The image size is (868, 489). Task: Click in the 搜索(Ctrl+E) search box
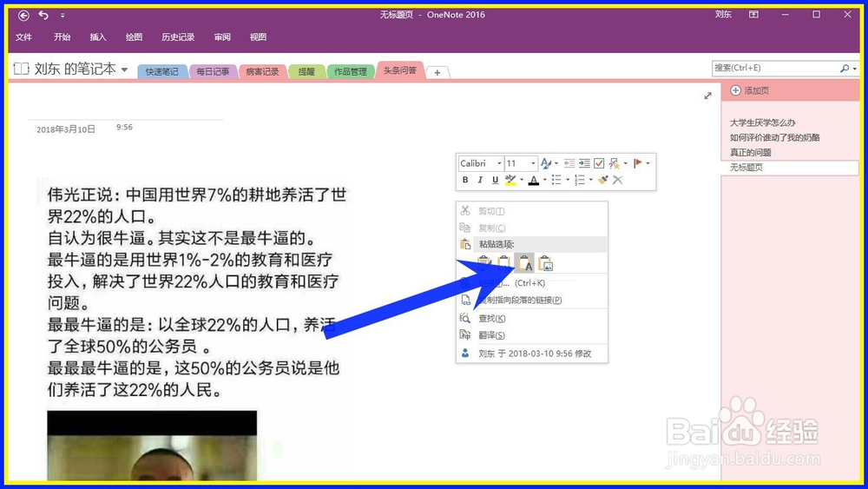click(775, 68)
